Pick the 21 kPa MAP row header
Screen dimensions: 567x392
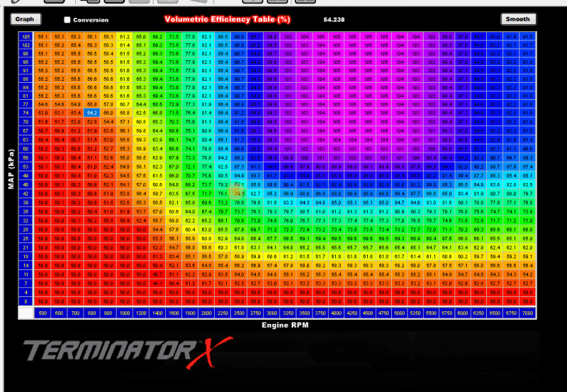26,247
